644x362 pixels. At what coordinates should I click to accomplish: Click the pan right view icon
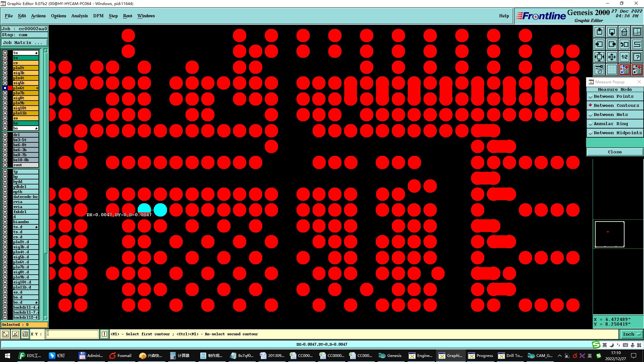tap(612, 44)
